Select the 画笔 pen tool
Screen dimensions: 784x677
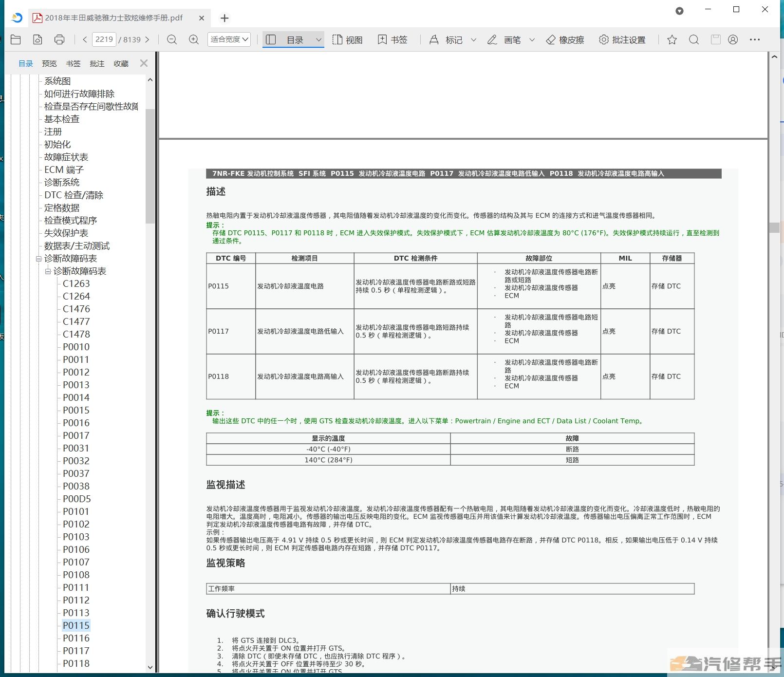click(x=504, y=39)
